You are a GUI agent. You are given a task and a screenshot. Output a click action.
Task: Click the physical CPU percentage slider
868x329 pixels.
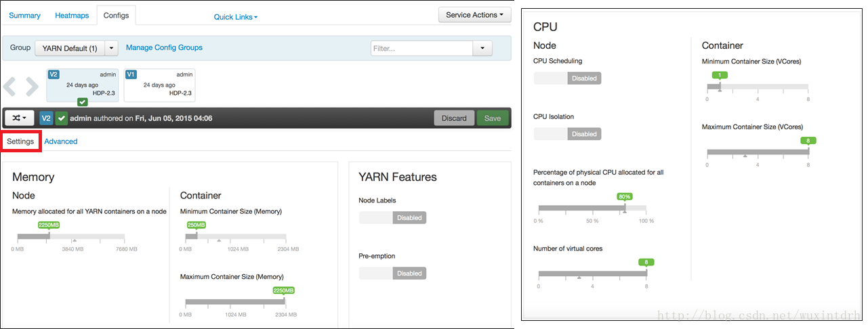coord(592,209)
